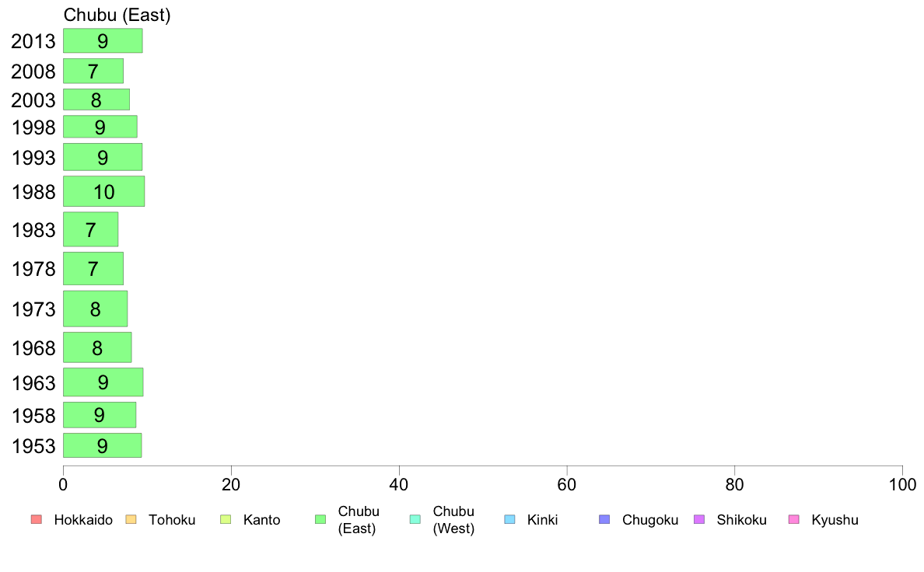Click the Kyushu pink legend swatch
Viewport: 924px width, 572px height.
pos(794,520)
